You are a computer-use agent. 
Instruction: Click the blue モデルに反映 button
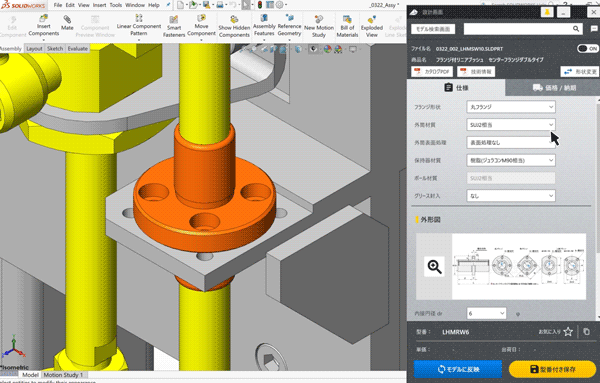click(458, 369)
